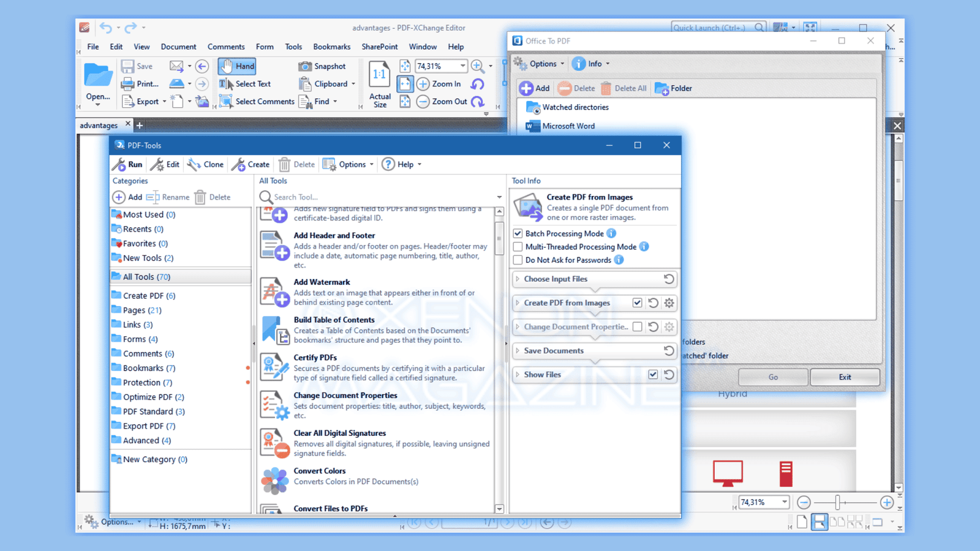Click Add in the Office To PDF window
The width and height of the screenshot is (980, 551).
pos(535,88)
